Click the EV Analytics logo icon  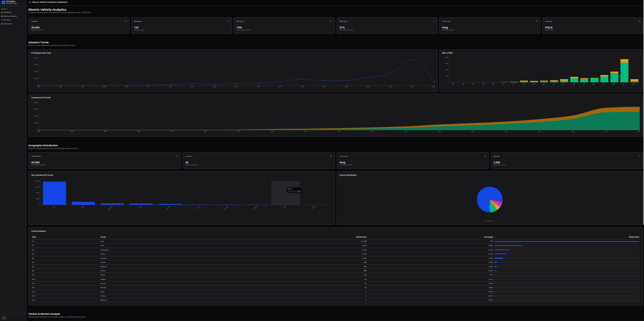tap(3, 2)
